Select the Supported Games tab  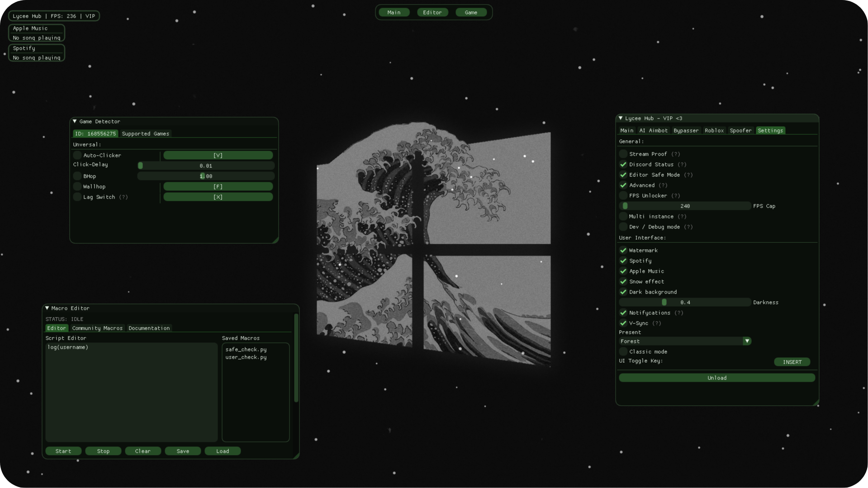[145, 133]
